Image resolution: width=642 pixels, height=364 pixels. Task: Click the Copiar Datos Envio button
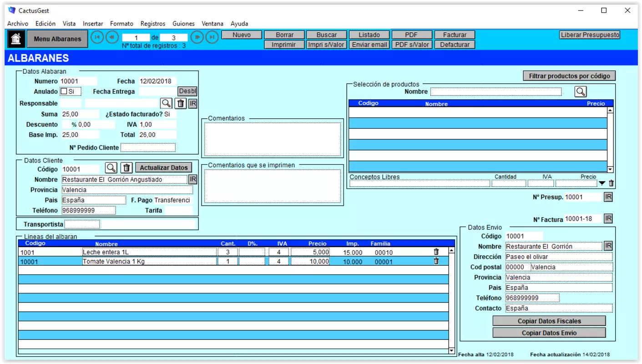tap(549, 333)
